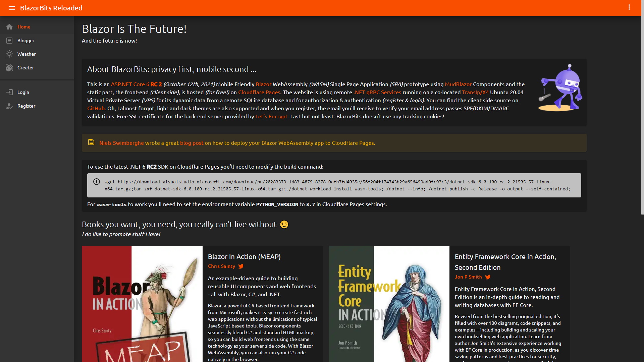The image size is (644, 362).
Task: Go to the Blogger page
Action: [x=37, y=41]
